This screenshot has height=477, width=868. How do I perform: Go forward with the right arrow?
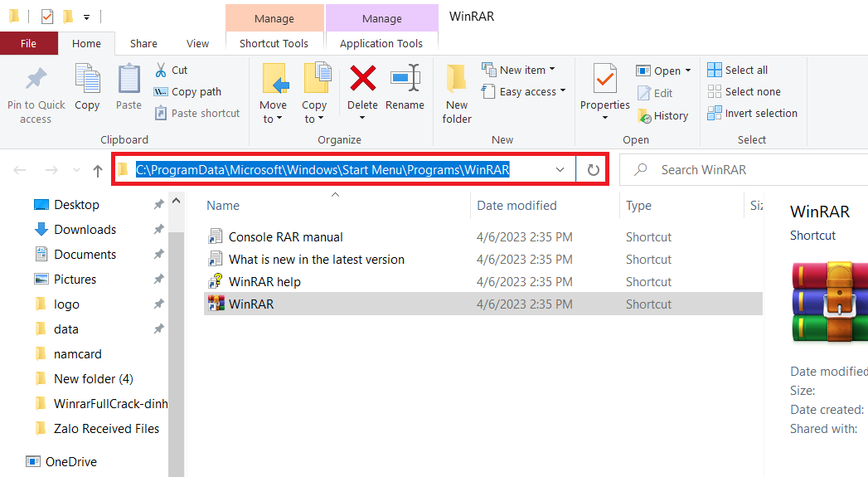pyautogui.click(x=51, y=170)
